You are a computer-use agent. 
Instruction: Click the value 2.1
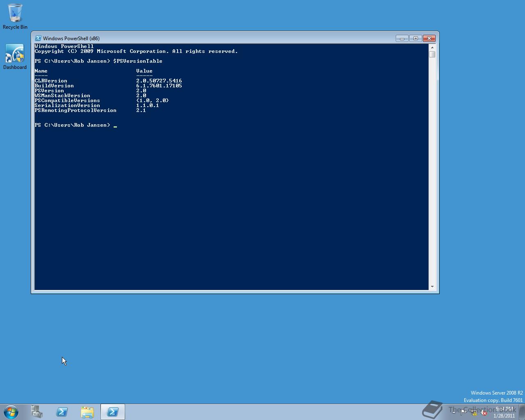141,110
